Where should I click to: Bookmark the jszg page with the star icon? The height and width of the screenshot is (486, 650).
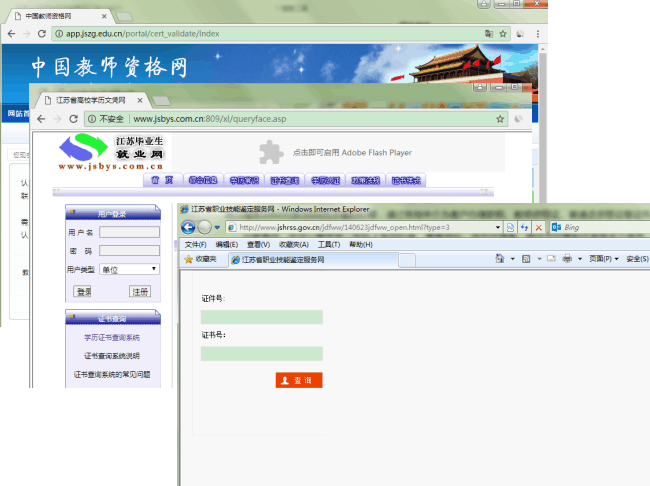tap(503, 34)
